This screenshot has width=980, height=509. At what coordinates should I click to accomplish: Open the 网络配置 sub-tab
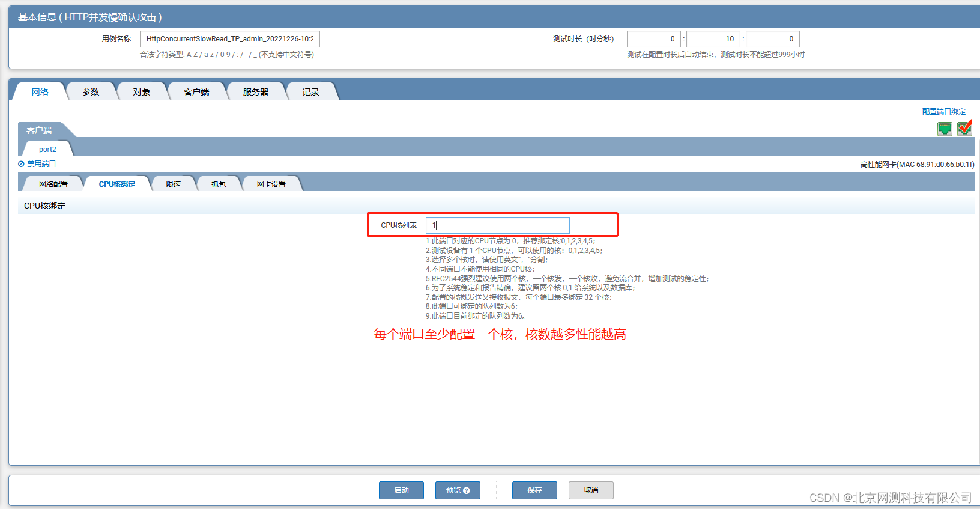click(53, 184)
